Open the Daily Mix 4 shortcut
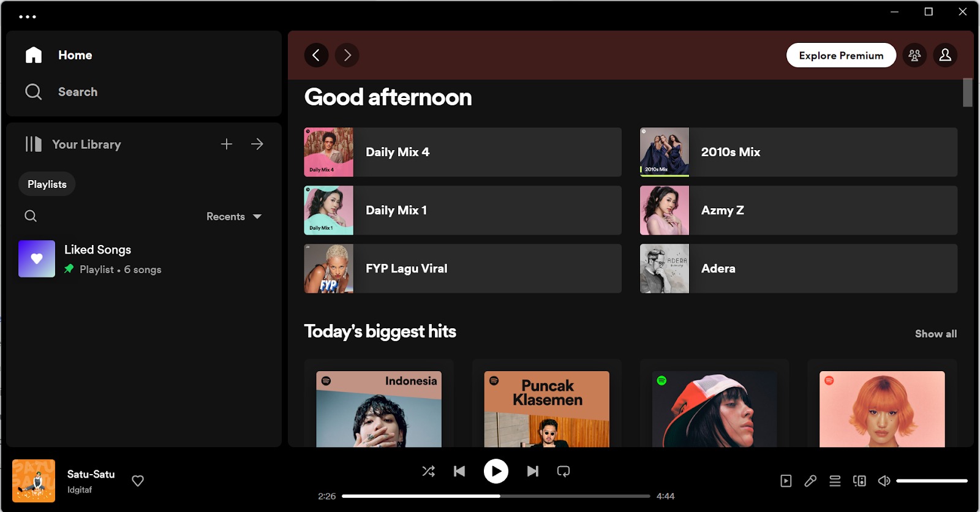Screen dimensions: 980x512 463,152
